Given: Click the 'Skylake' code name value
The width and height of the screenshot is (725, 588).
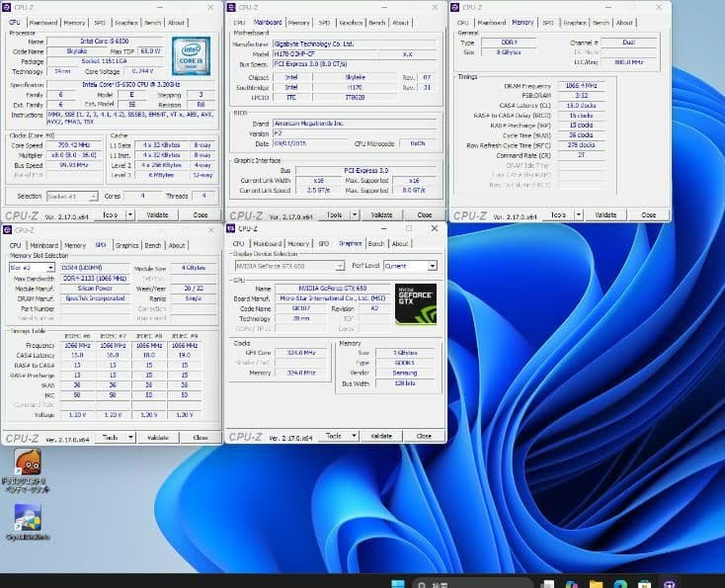Looking at the screenshot, I should [x=76, y=51].
